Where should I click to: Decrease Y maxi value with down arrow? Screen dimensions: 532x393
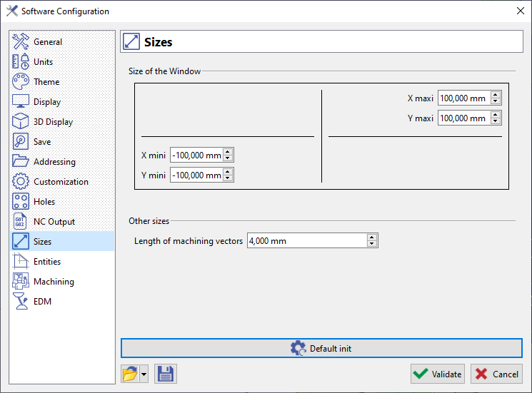(x=496, y=121)
